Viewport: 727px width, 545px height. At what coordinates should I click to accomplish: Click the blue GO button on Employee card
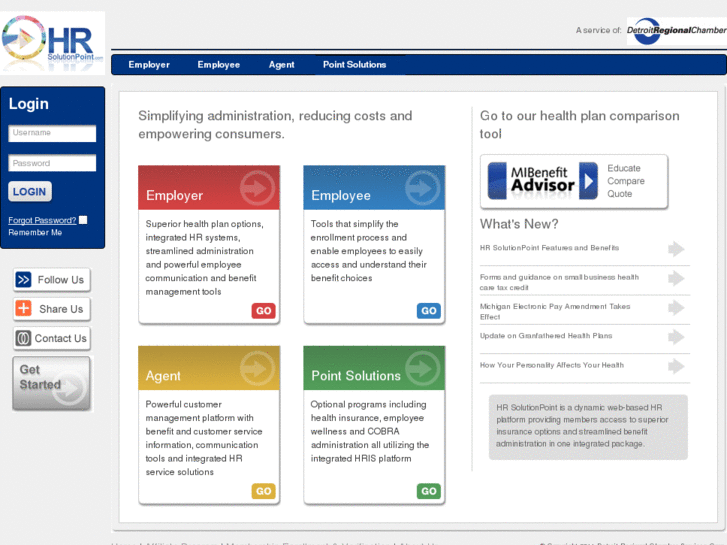[x=428, y=311]
